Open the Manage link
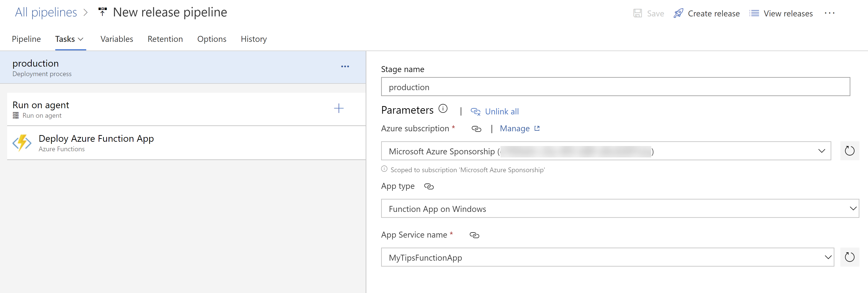 point(515,128)
